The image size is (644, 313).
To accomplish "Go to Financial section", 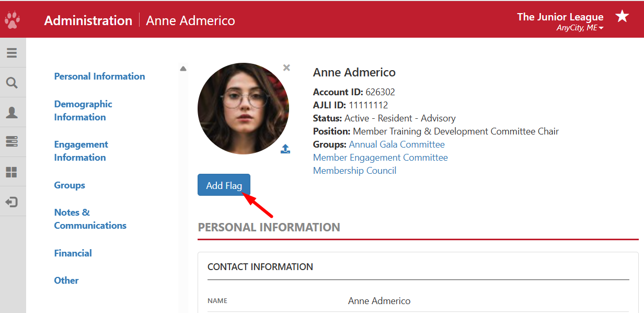I will click(73, 253).
